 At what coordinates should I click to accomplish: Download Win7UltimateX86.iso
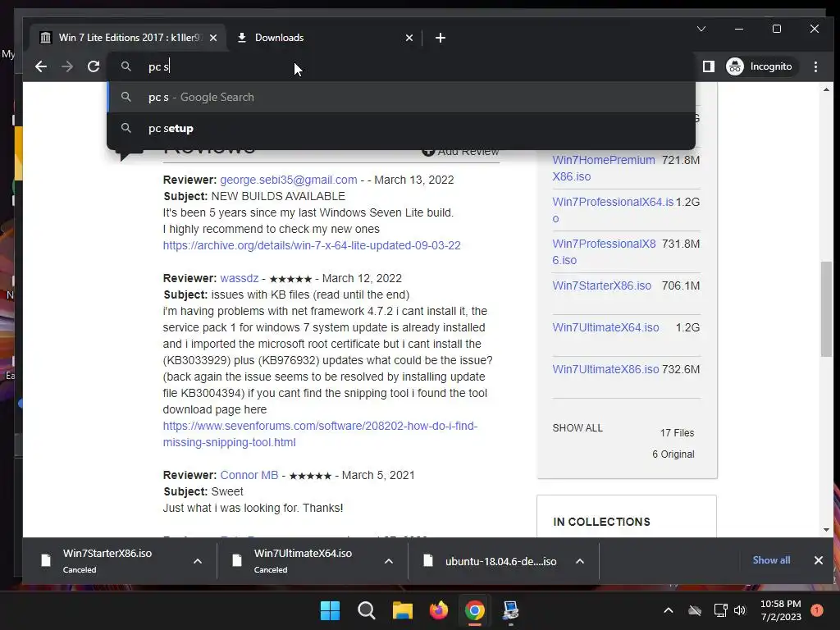[x=605, y=369]
